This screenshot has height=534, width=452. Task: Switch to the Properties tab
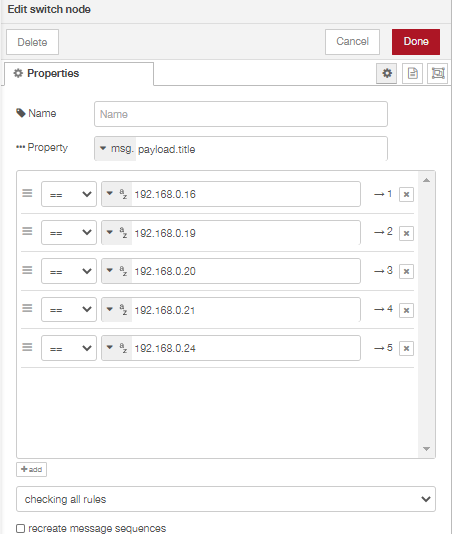79,74
